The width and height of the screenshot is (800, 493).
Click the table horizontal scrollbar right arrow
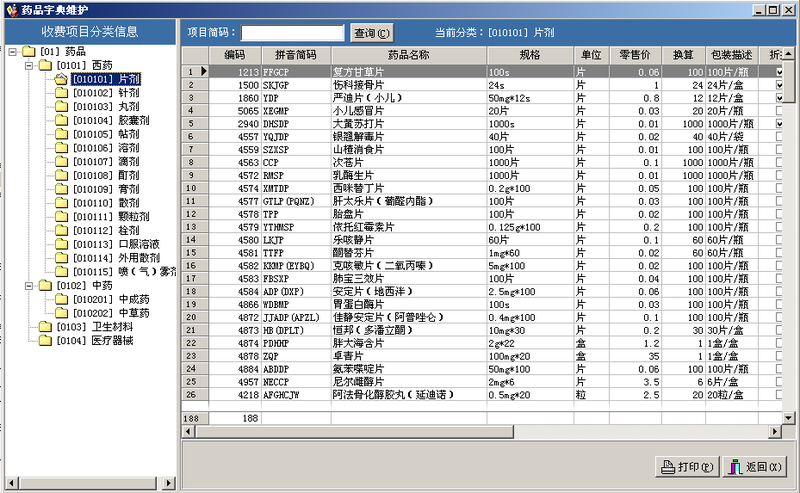point(775,431)
